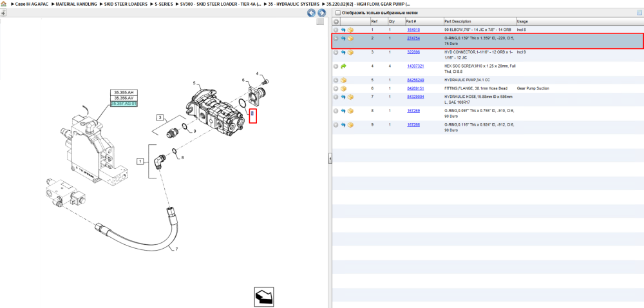644x308 pixels.
Task: Click the blue supersession arrow for part 274754
Action: (x=343, y=39)
